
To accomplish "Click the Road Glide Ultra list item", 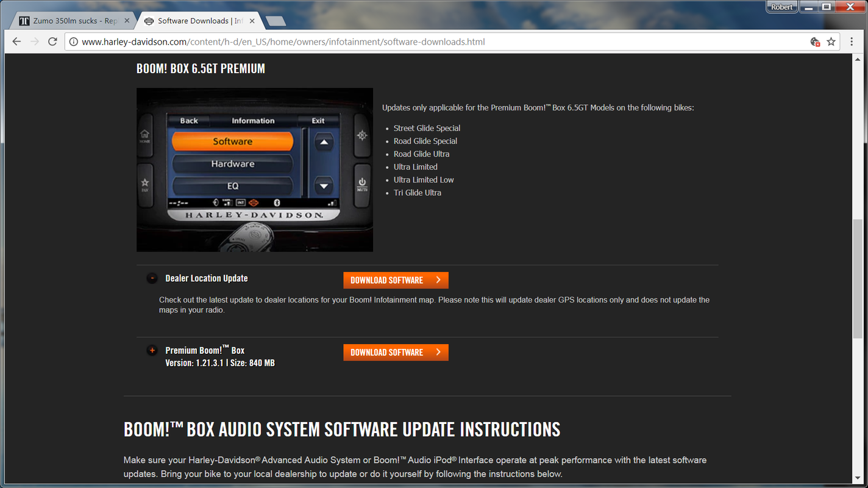I will point(421,154).
